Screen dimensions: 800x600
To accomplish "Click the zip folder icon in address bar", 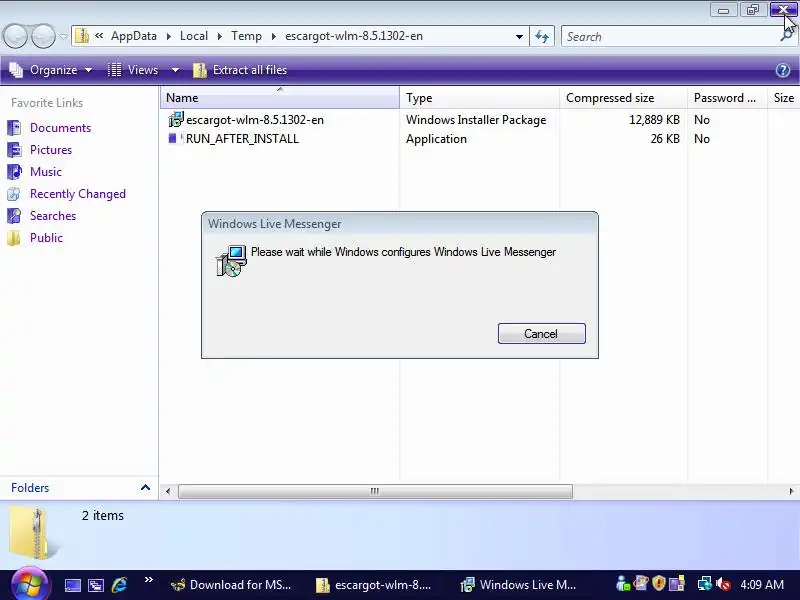I will [x=82, y=36].
